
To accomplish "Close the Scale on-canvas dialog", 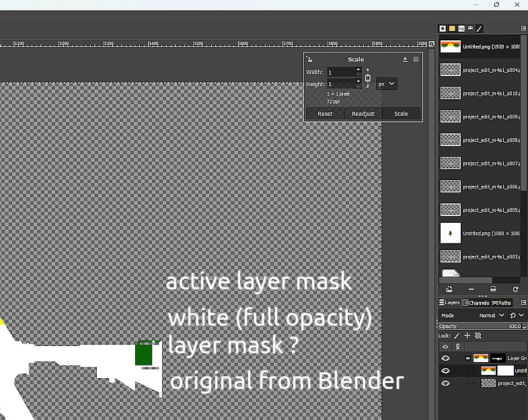I will click(x=416, y=59).
